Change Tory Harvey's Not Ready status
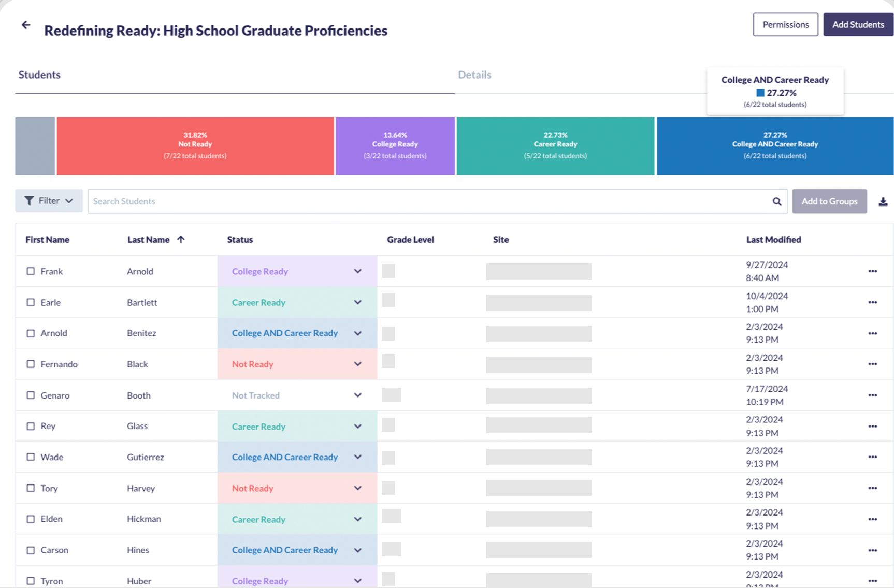The image size is (894, 588). (x=357, y=488)
